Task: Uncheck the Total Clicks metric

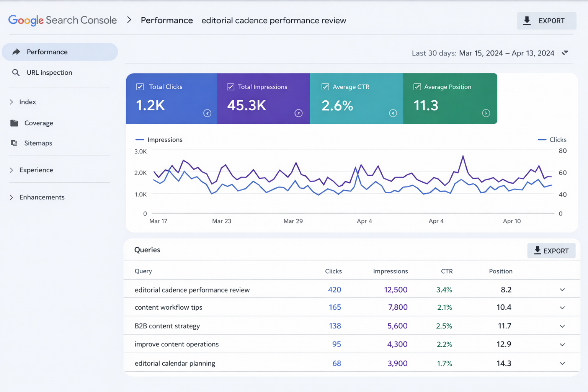Action: tap(140, 87)
